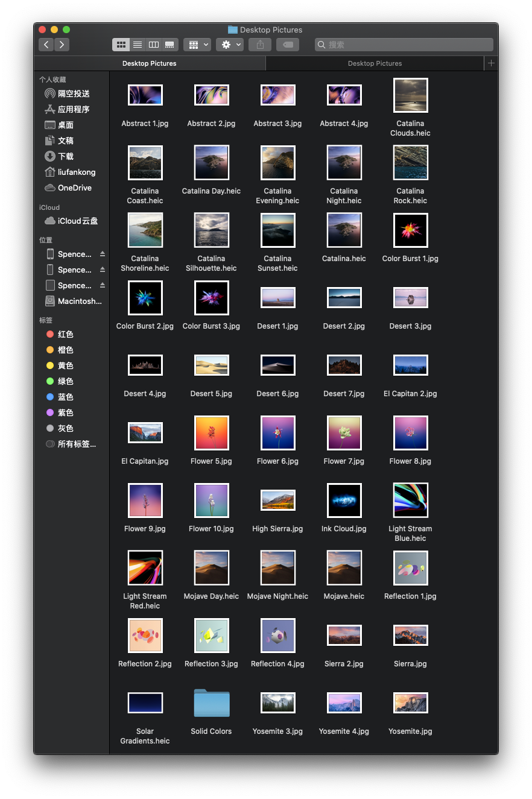Screen dimensions: 532x799
Task: Go back with the left chevron button
Action: coord(46,45)
